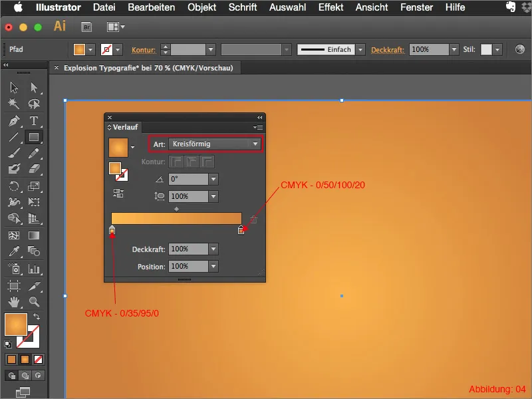Select the Rotate tool
The image size is (532, 399).
tap(14, 186)
